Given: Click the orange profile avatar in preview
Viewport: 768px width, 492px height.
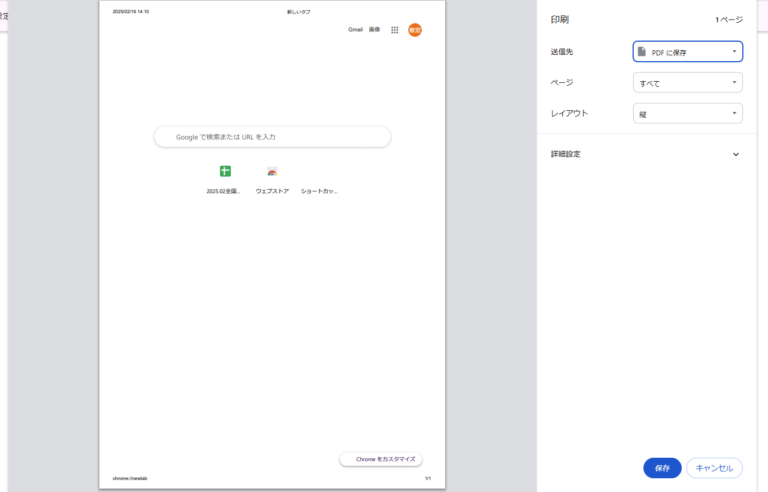Looking at the screenshot, I should pyautogui.click(x=415, y=30).
